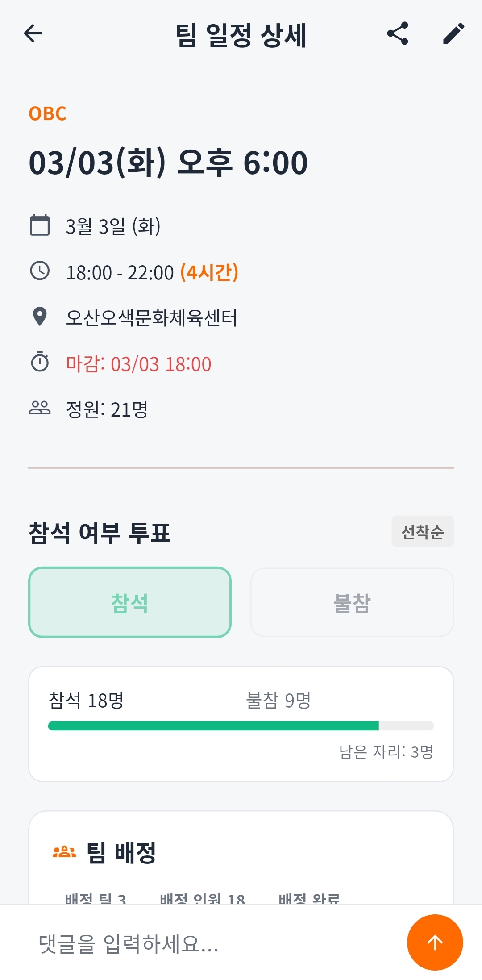482x980 pixels.
Task: Tap the back arrow icon
Action: coord(33,33)
